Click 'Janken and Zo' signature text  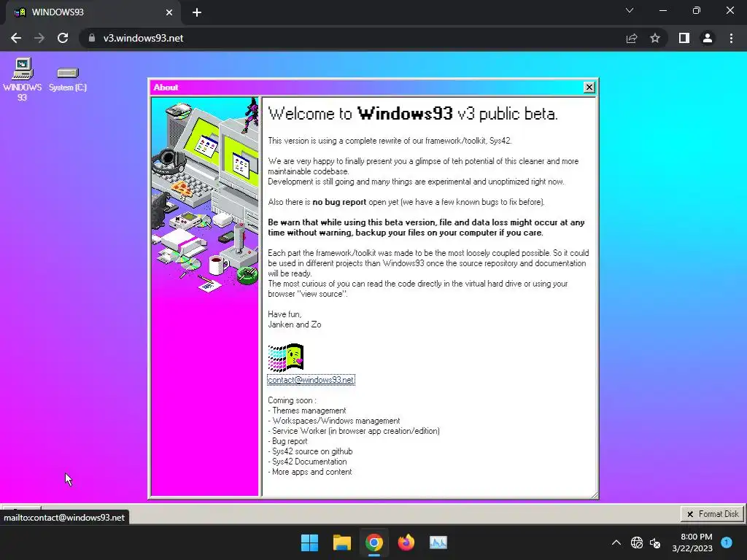295,324
